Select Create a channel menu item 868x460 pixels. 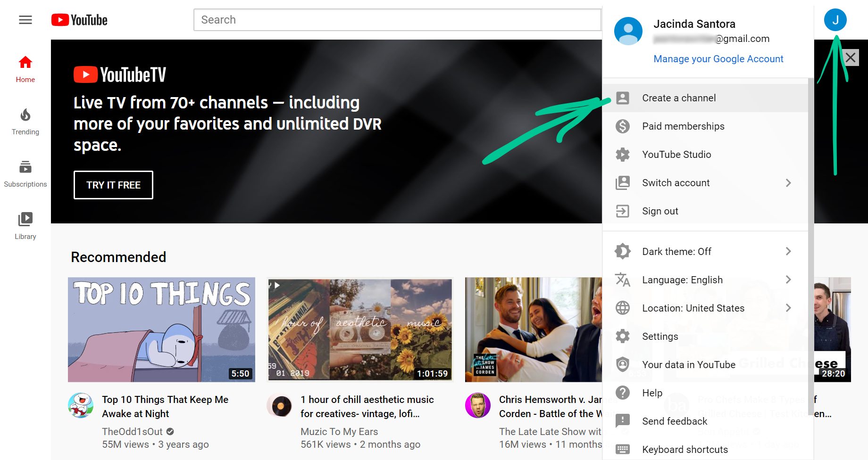[706, 98]
